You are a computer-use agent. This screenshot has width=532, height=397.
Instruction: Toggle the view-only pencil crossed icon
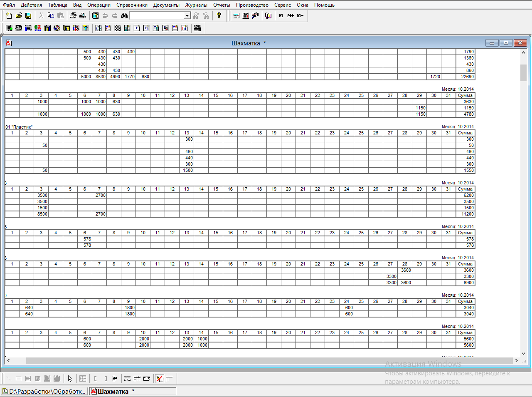pos(160,378)
